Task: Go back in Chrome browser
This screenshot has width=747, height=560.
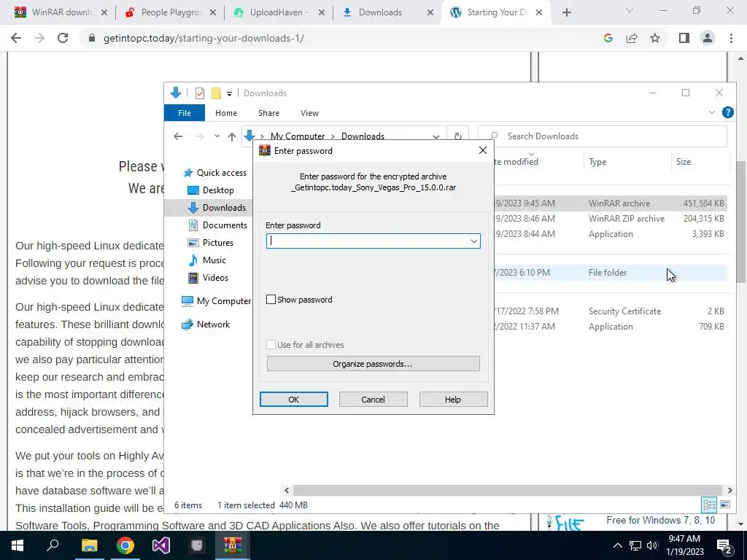Action: coord(16,38)
